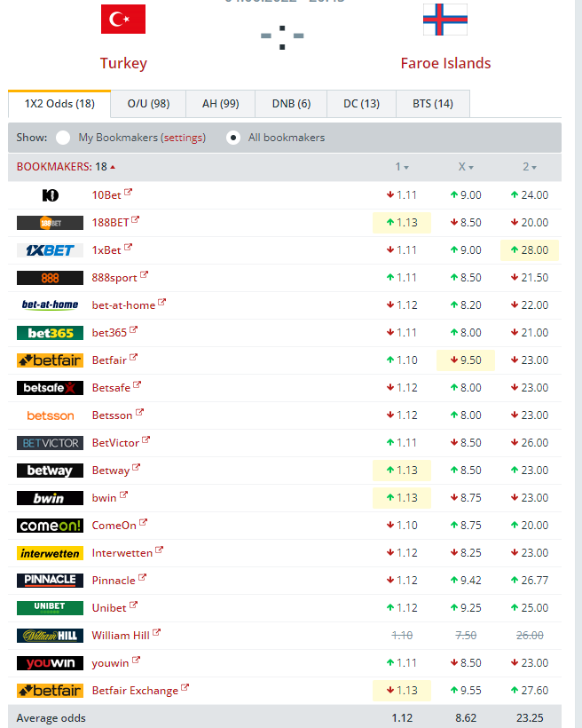
Task: Sort by home win column 1
Action: point(402,167)
